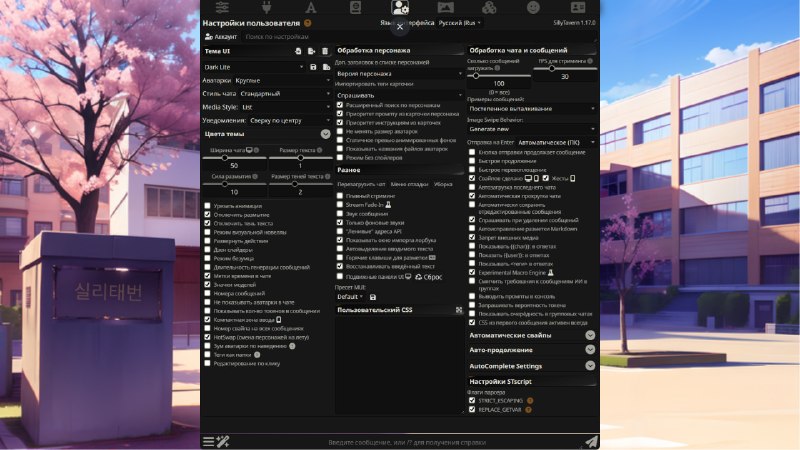Open character management card icon
This screenshot has width=800, height=450.
click(578, 7)
